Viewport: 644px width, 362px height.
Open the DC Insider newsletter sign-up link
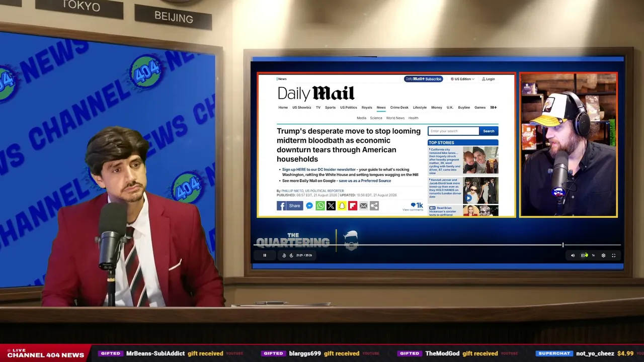(x=319, y=169)
